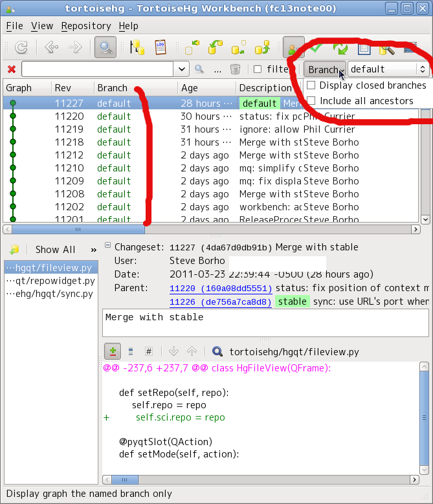Open the manifest page icon
This screenshot has height=504, width=433.
coord(364,49)
